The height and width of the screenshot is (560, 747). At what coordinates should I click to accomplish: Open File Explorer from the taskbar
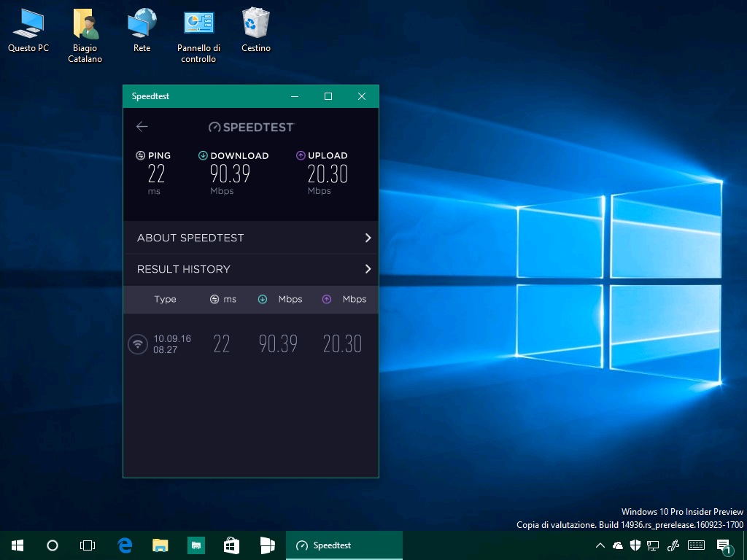pyautogui.click(x=160, y=545)
